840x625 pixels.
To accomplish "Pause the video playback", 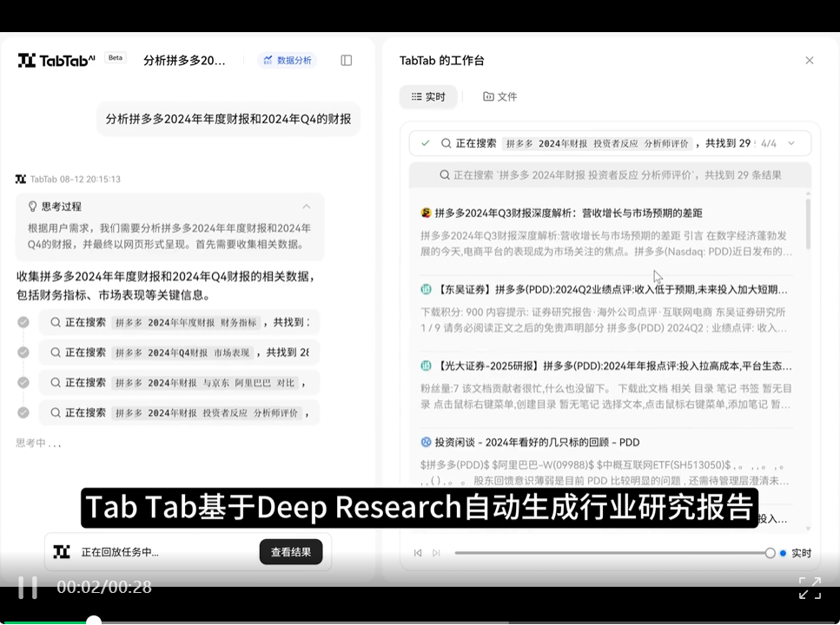I will pyautogui.click(x=28, y=587).
